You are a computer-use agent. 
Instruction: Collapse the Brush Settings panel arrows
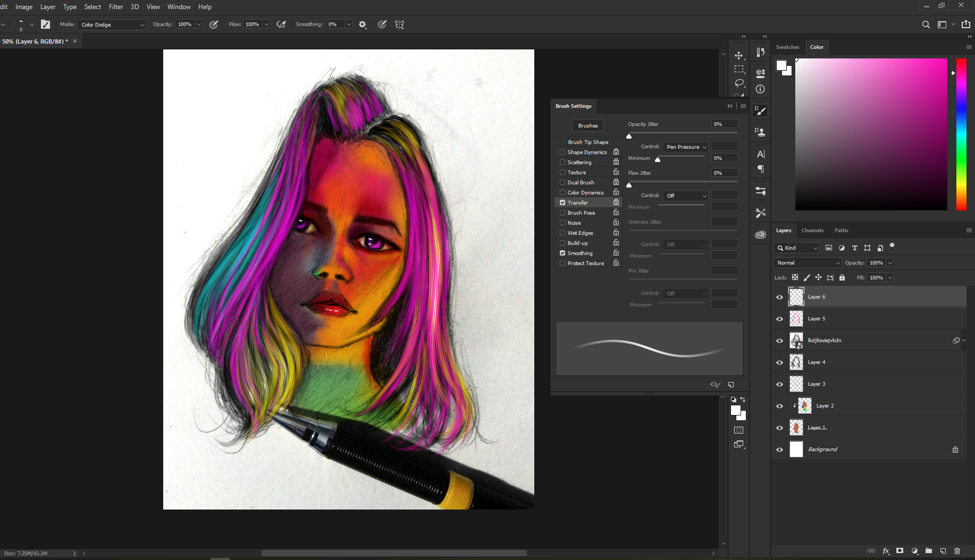point(730,106)
